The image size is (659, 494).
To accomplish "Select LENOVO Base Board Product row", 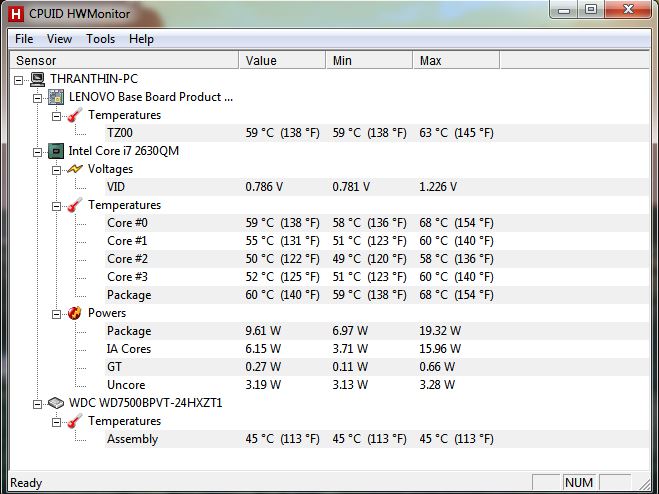I will [150, 97].
